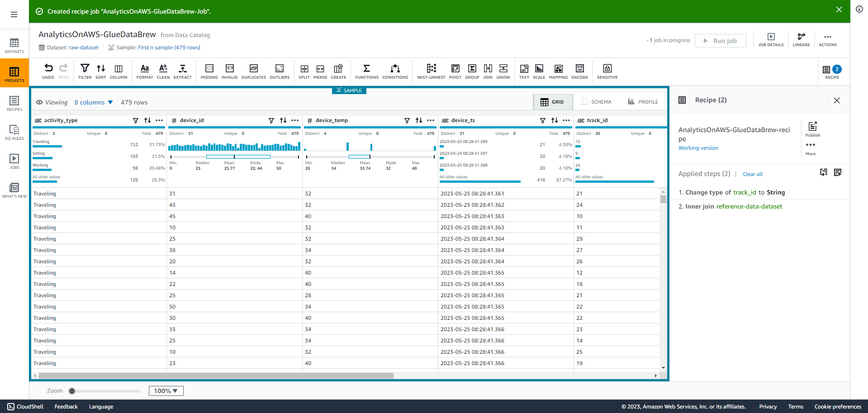Open the Sensitive data tool

[x=607, y=71]
